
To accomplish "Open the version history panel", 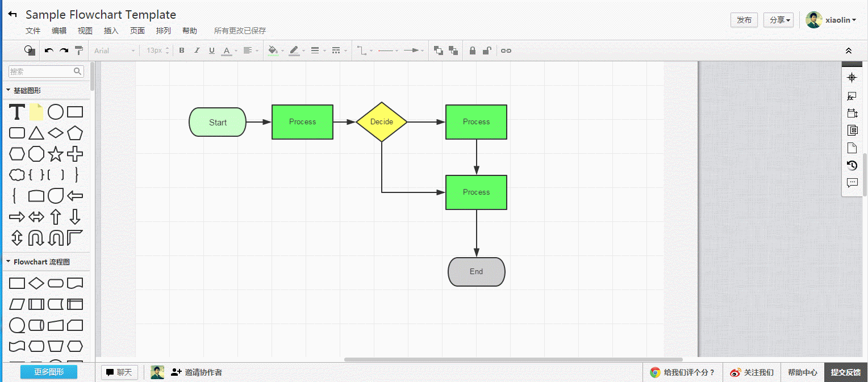I will coord(852,165).
